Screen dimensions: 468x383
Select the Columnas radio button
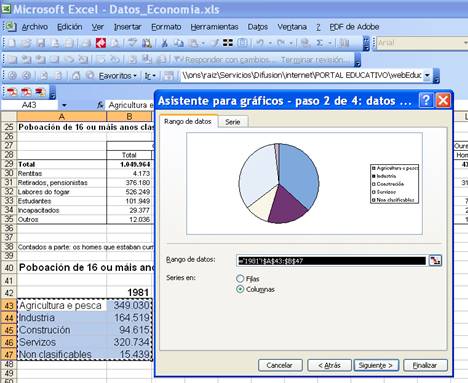[240, 289]
